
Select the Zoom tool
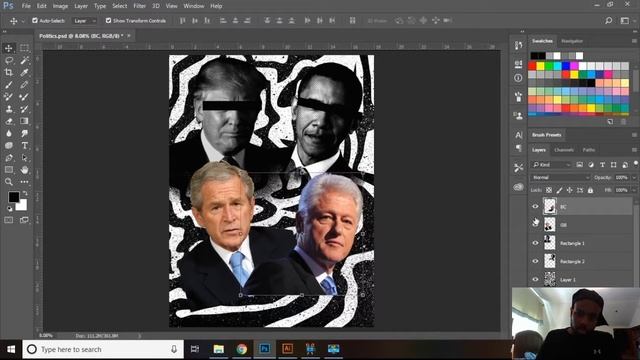pyautogui.click(x=9, y=182)
